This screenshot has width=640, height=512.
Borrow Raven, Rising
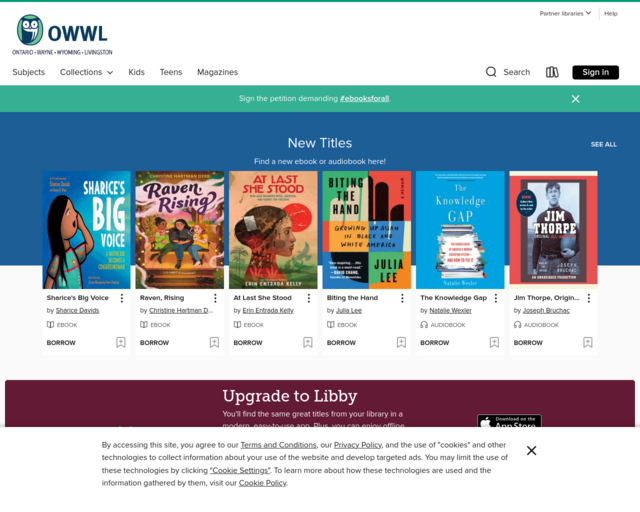pos(154,343)
